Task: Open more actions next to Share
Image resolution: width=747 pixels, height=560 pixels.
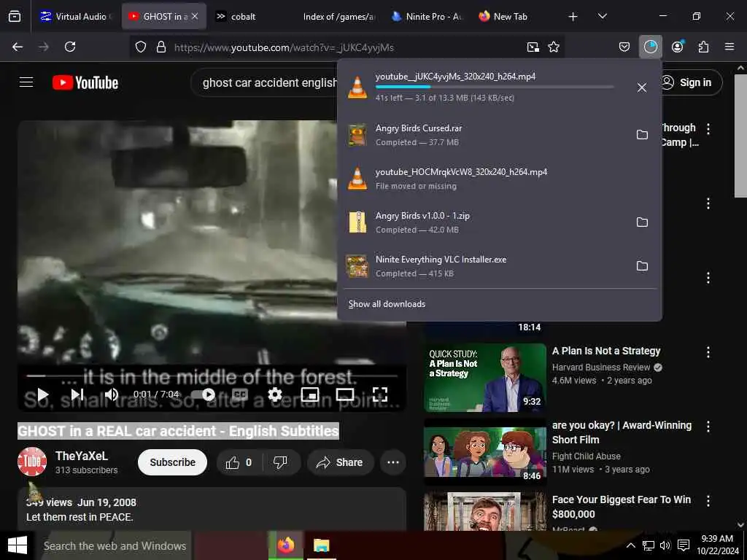Action: tap(393, 462)
